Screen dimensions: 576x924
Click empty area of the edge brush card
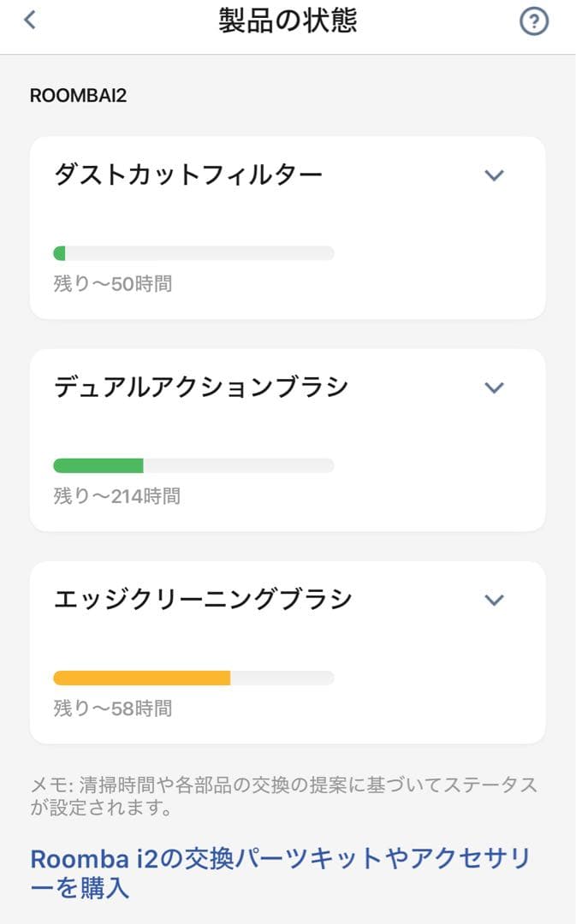click(436, 702)
